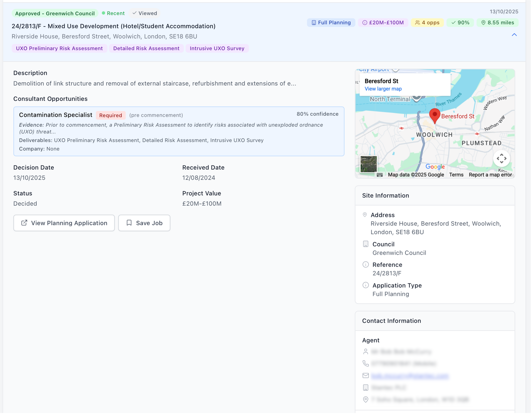Image resolution: width=532 pixels, height=414 pixels.
Task: Click the map camera controls button
Action: click(503, 159)
